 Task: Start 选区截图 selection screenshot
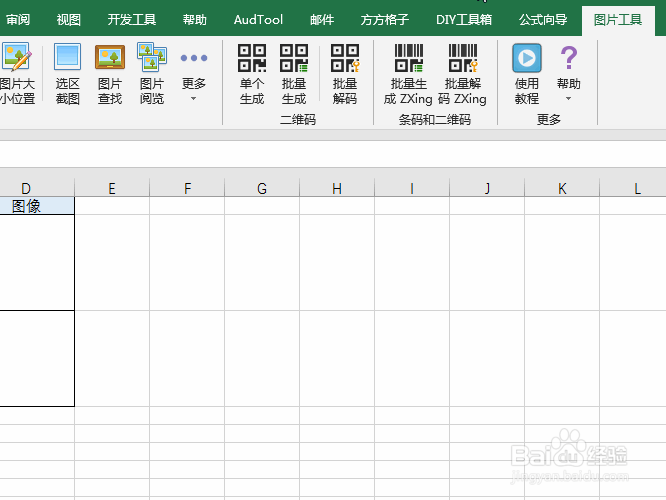pos(68,73)
